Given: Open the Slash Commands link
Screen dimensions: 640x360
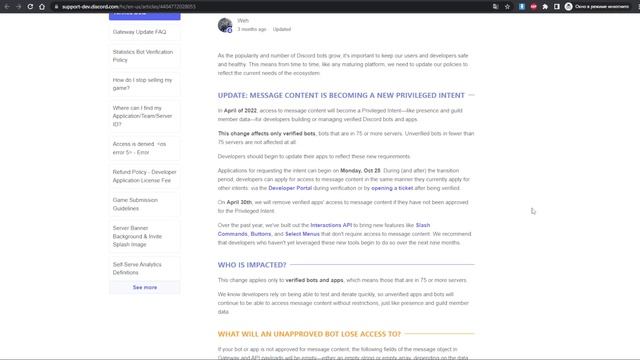Looking at the screenshot, I should 324,229.
